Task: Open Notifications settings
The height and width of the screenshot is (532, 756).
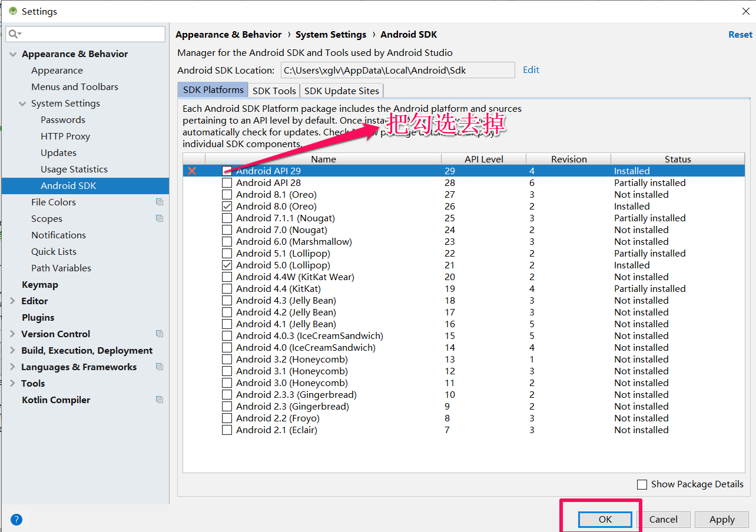Action: click(58, 235)
